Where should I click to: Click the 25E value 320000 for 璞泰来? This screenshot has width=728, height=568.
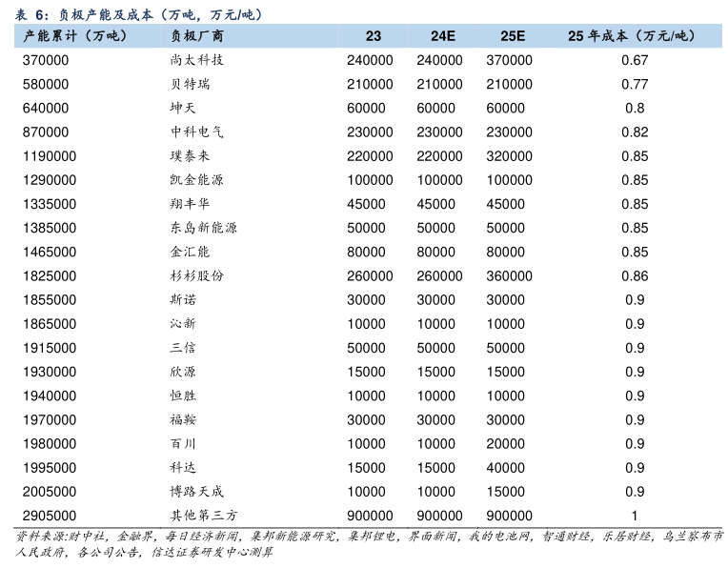(x=510, y=156)
